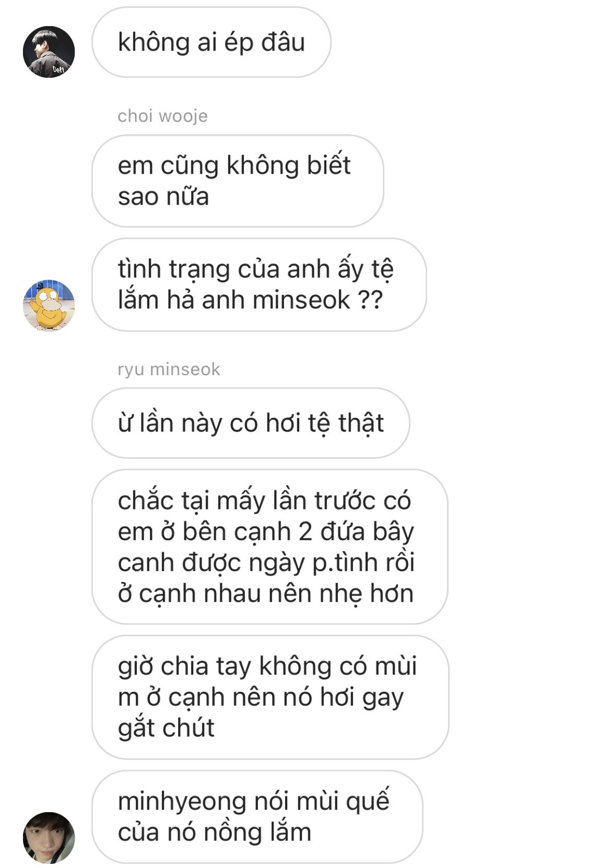Select bubble starting "chắc tại mấy lần trước"

pyautogui.click(x=270, y=546)
